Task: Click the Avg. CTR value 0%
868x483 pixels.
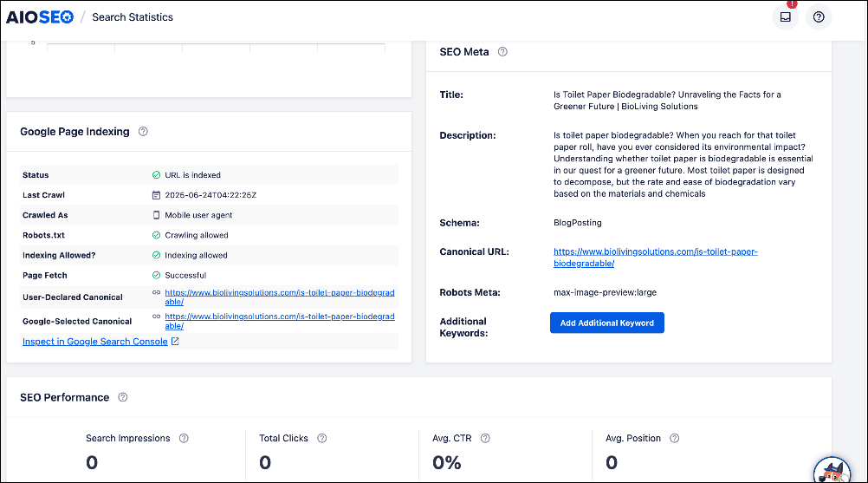Action: tap(447, 462)
